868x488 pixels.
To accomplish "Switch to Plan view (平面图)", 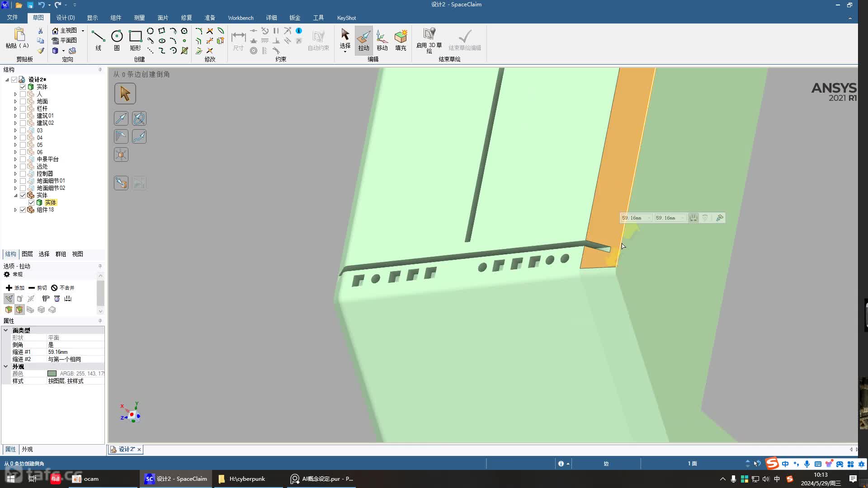I will point(64,40).
